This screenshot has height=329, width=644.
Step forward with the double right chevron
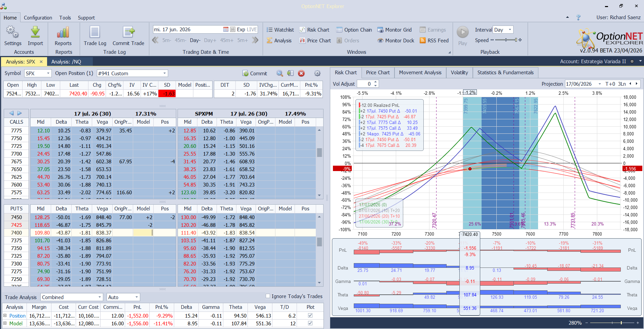pyautogui.click(x=255, y=40)
